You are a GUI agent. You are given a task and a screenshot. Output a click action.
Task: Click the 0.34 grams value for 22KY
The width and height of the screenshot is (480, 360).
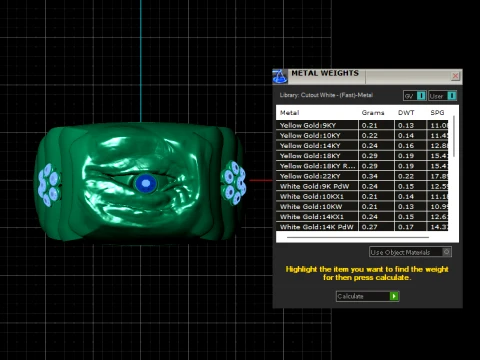pyautogui.click(x=370, y=176)
